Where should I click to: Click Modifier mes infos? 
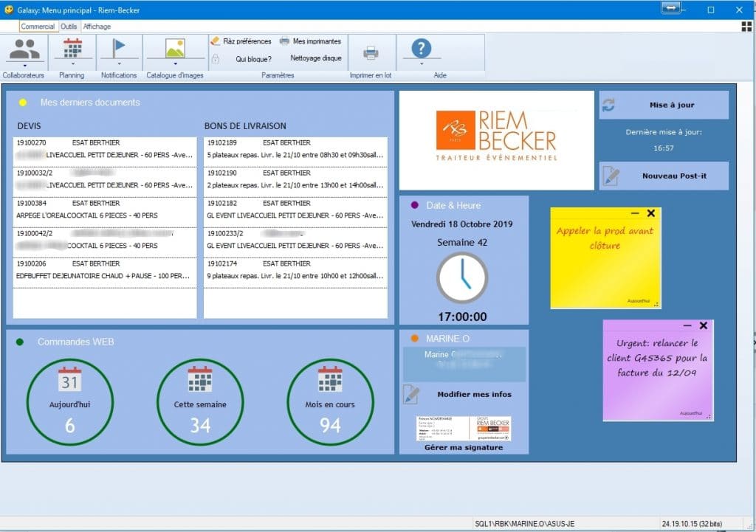click(x=473, y=394)
